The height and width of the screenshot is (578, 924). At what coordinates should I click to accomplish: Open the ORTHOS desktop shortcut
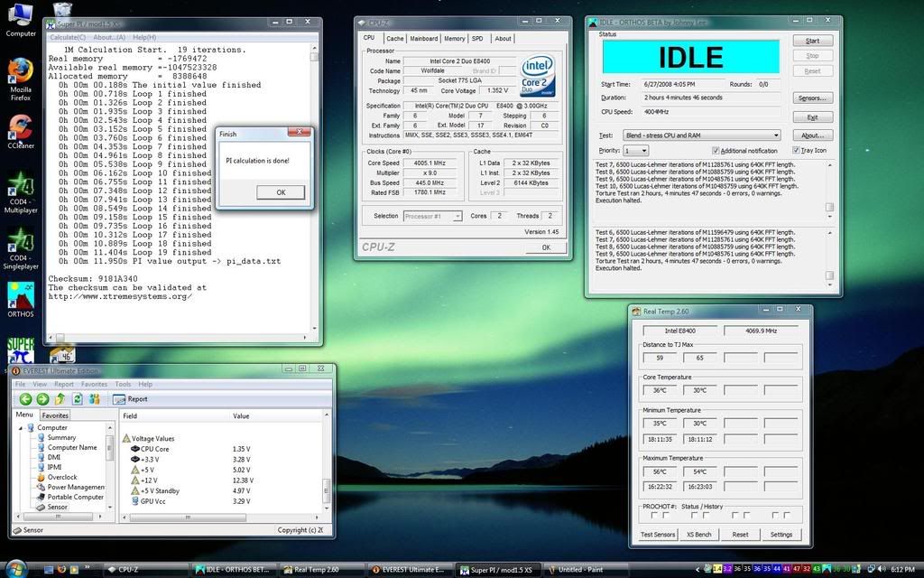point(21,300)
